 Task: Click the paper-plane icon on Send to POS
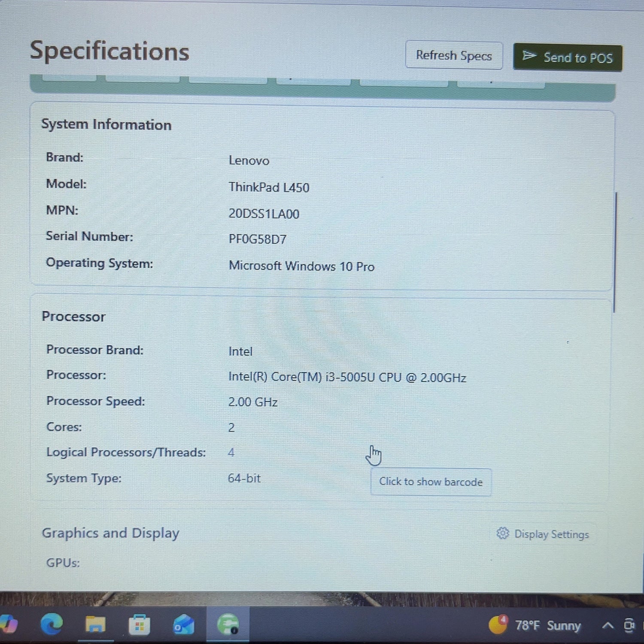point(529,56)
